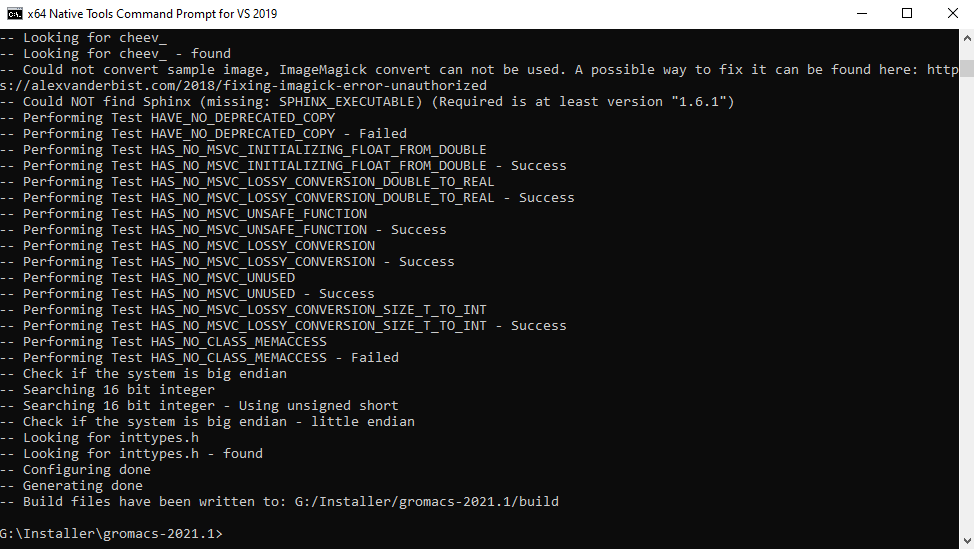Click the 'Could NOT find Sphinx' message

pyautogui.click(x=367, y=101)
